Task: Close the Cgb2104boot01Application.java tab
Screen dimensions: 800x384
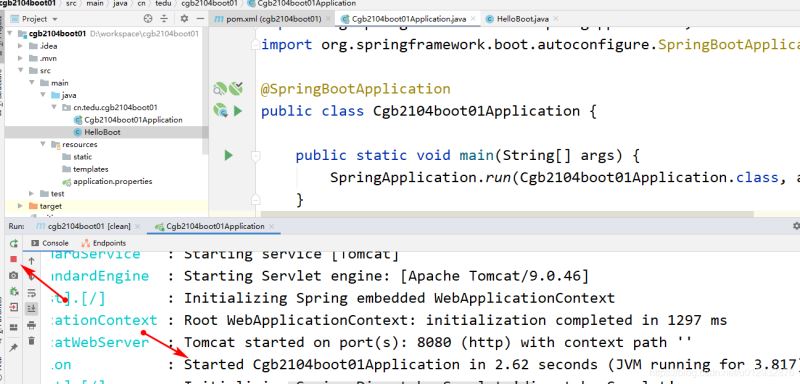Action: 473,19
